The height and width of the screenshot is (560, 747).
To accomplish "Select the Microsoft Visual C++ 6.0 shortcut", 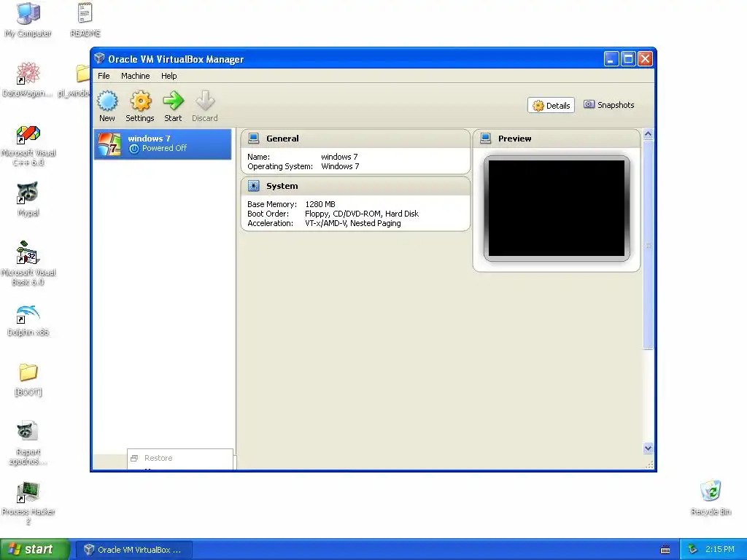I will coord(28,145).
